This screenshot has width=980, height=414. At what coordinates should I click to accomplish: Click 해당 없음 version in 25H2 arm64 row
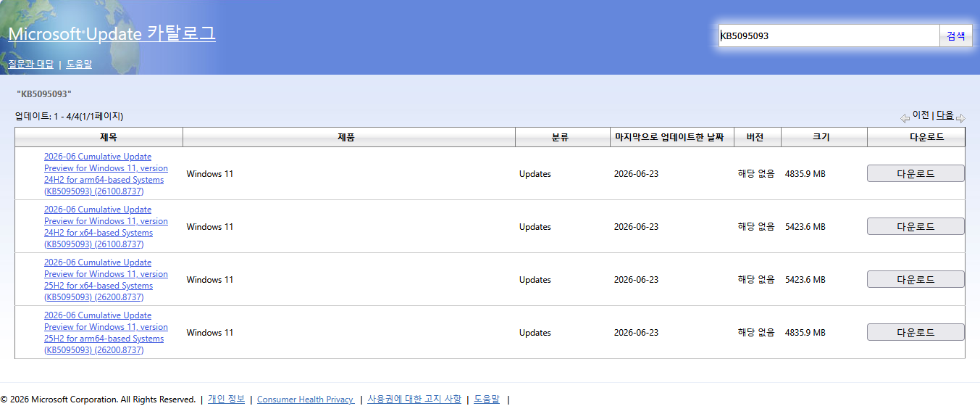pos(756,333)
